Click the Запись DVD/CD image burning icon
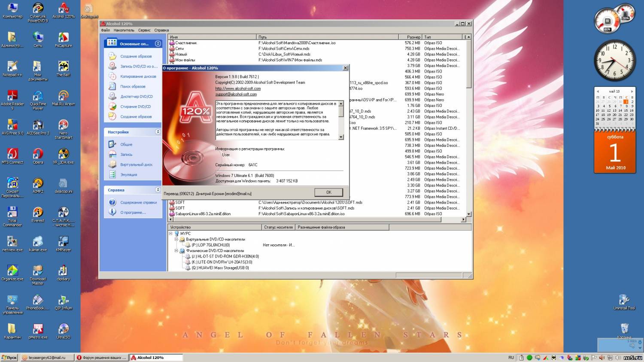 point(112,66)
